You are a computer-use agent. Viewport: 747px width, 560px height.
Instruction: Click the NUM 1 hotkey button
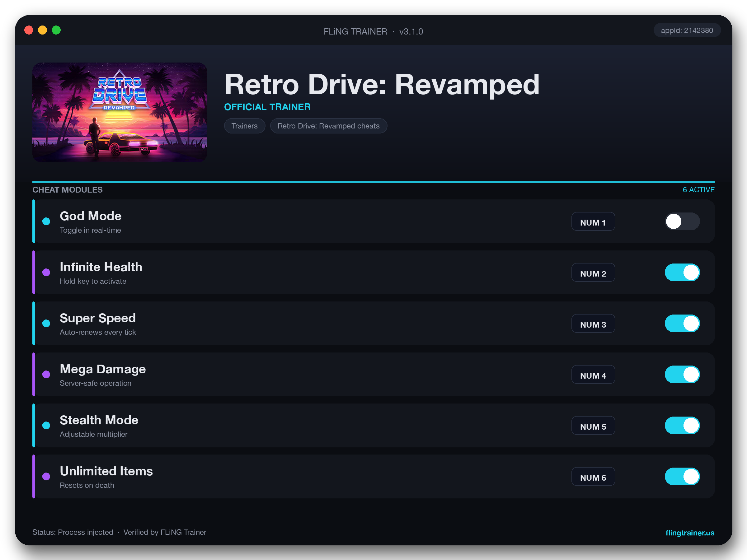593,222
